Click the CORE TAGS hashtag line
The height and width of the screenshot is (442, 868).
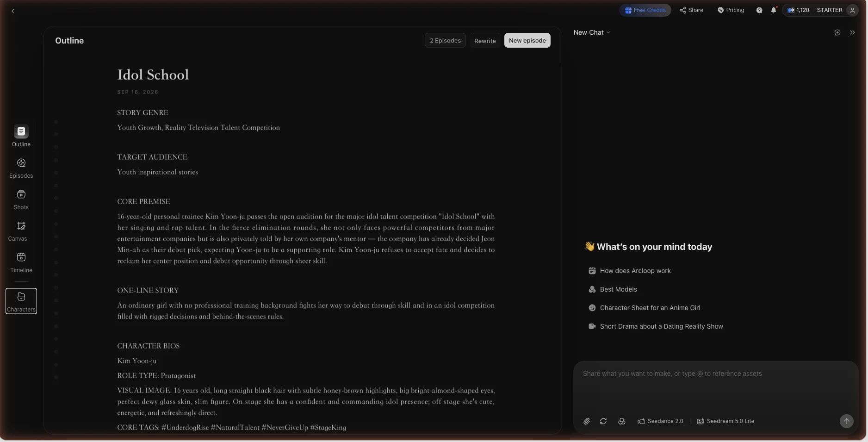point(232,427)
